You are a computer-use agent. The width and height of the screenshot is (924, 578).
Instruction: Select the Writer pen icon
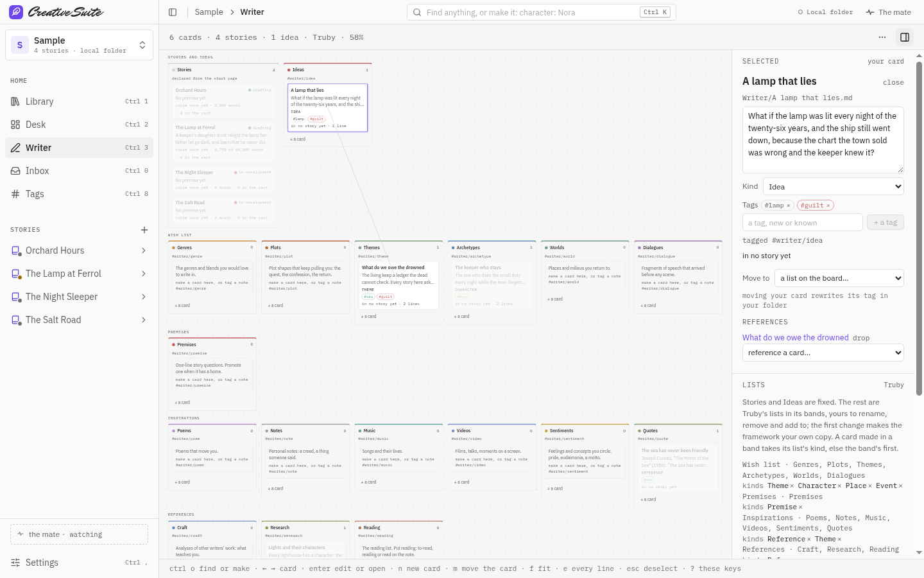[15, 148]
